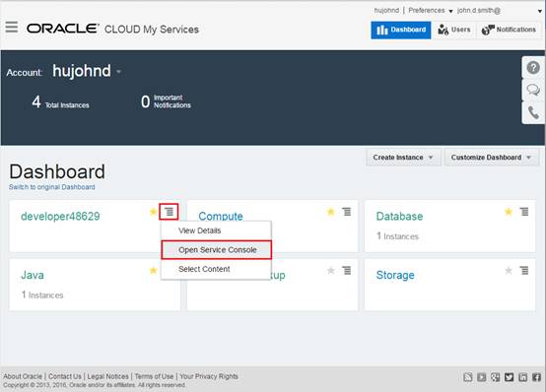
Task: Open the Storage tile action menu icon
Action: point(524,270)
